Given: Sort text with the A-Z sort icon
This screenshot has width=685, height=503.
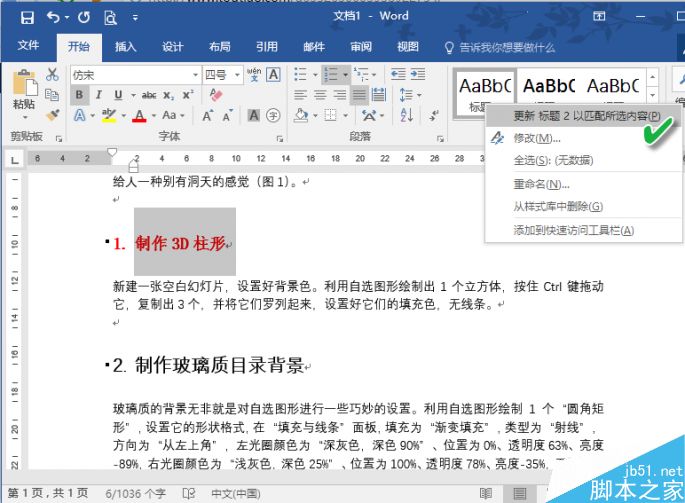Looking at the screenshot, I should point(406,115).
